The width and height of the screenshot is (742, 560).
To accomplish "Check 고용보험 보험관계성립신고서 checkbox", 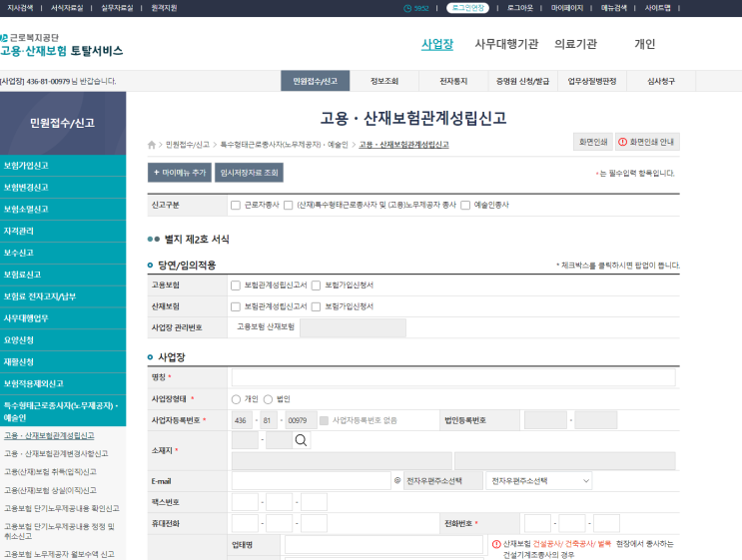I will [236, 285].
